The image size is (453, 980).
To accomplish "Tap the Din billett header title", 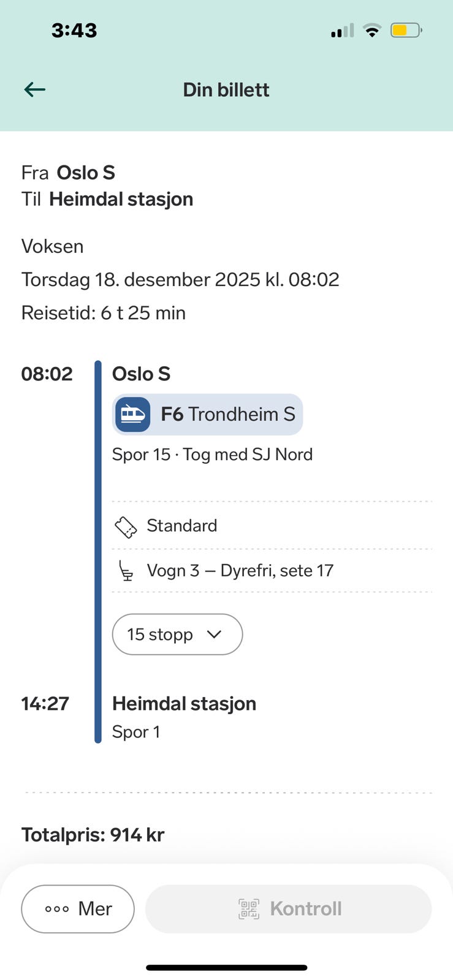I will pos(226,90).
